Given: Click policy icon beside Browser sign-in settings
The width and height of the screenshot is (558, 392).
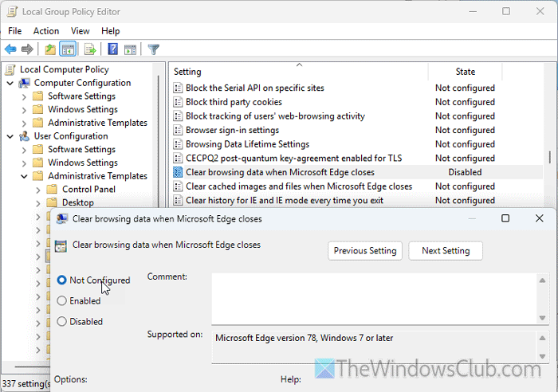Looking at the screenshot, I should (x=178, y=130).
